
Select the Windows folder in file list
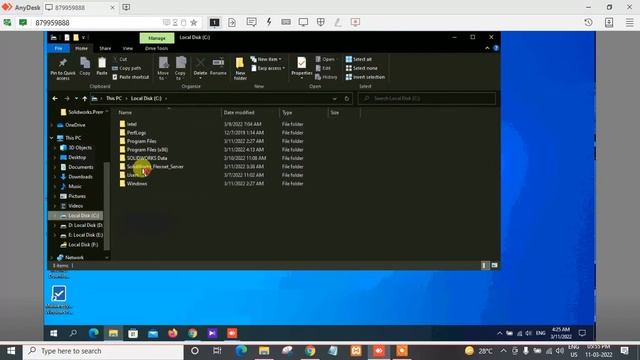click(133, 184)
